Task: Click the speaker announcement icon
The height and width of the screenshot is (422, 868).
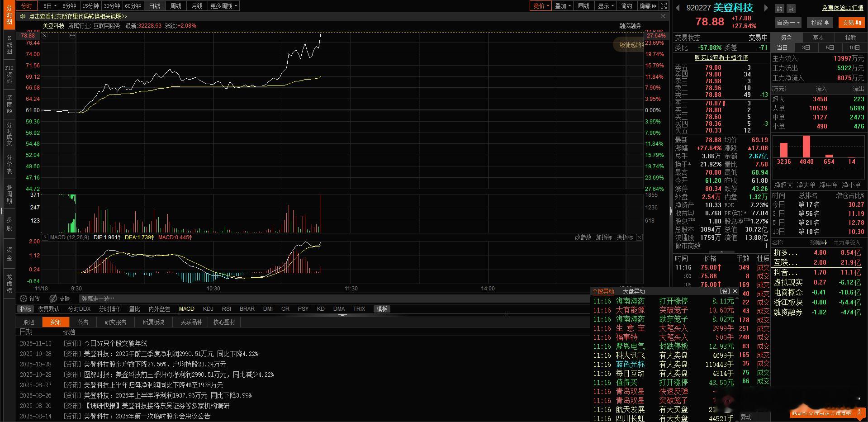Action: coord(23,16)
